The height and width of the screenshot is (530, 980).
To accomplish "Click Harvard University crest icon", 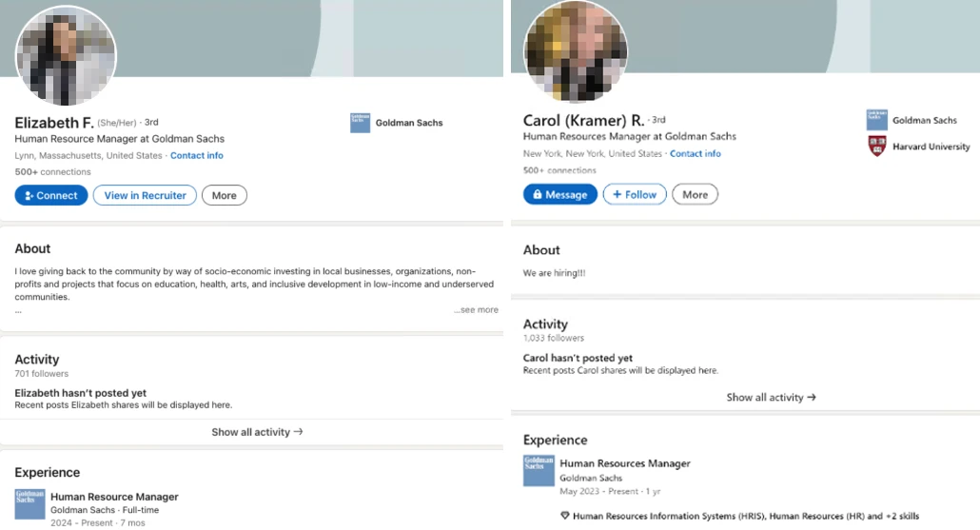I will [877, 147].
